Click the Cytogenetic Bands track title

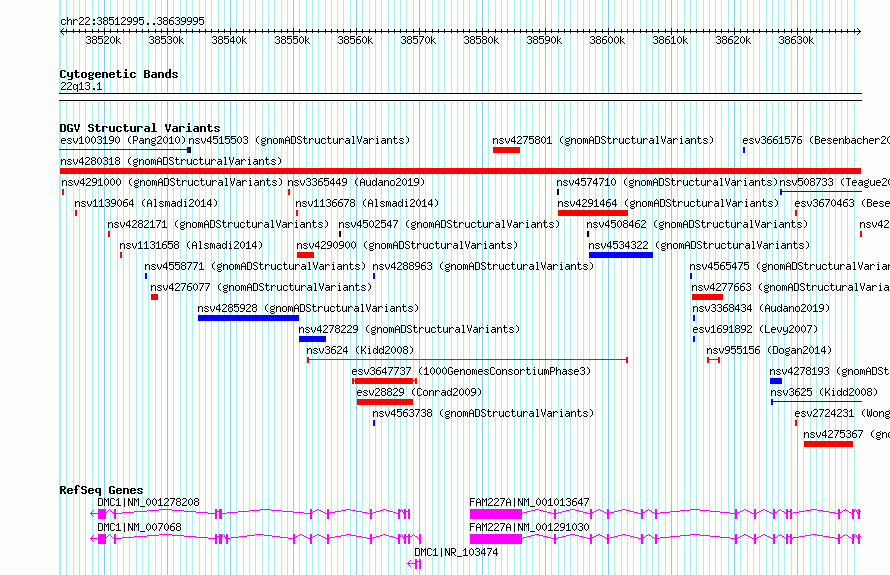point(119,74)
